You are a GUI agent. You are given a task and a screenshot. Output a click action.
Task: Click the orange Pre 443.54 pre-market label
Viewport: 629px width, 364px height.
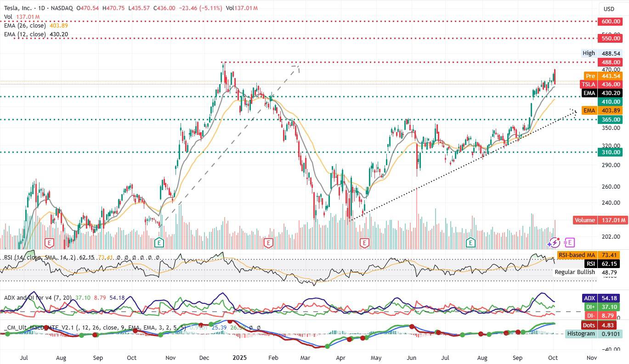(602, 76)
